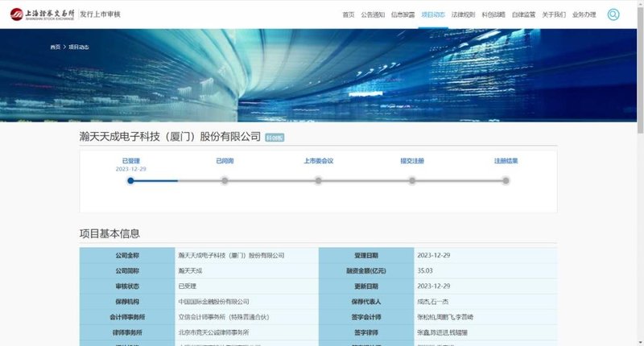Go to 首页 via breadcrumb
Viewport: 644px width, 346px height.
pos(55,47)
